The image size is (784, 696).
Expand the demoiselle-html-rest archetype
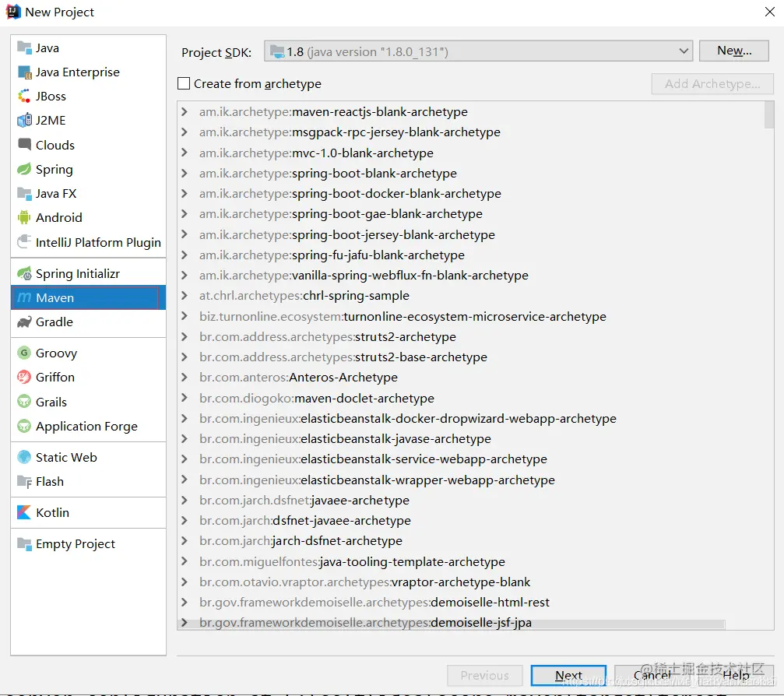coord(185,602)
